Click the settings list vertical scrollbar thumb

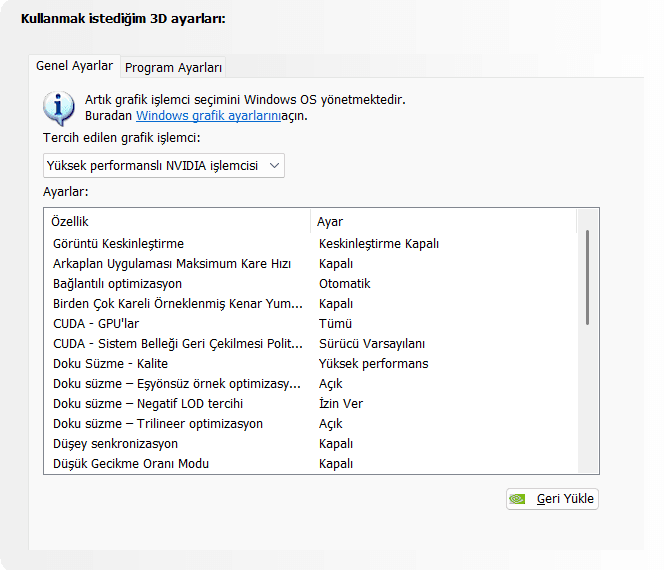(587, 277)
